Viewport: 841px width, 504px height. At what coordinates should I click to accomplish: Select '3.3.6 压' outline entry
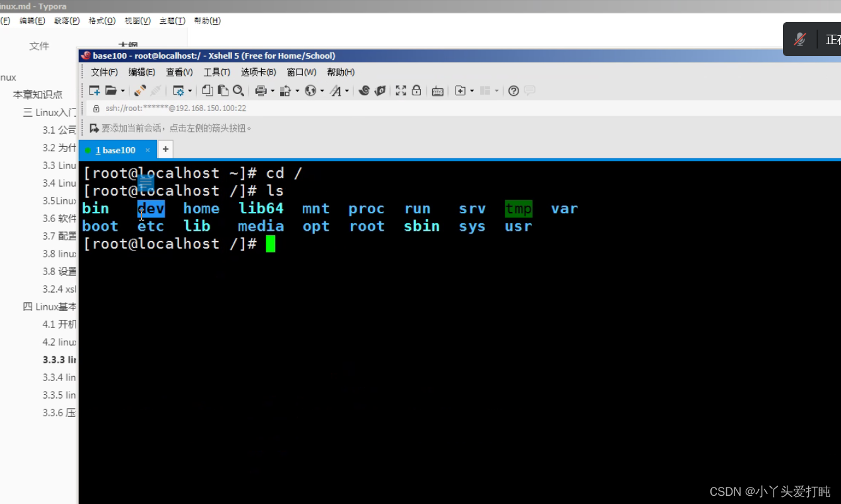click(59, 413)
